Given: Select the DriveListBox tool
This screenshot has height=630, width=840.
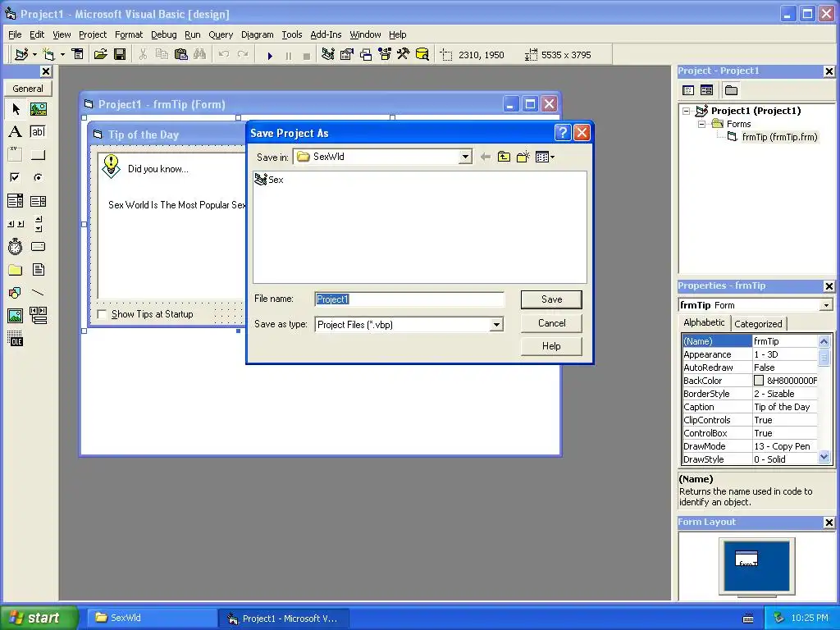Looking at the screenshot, I should [x=38, y=246].
